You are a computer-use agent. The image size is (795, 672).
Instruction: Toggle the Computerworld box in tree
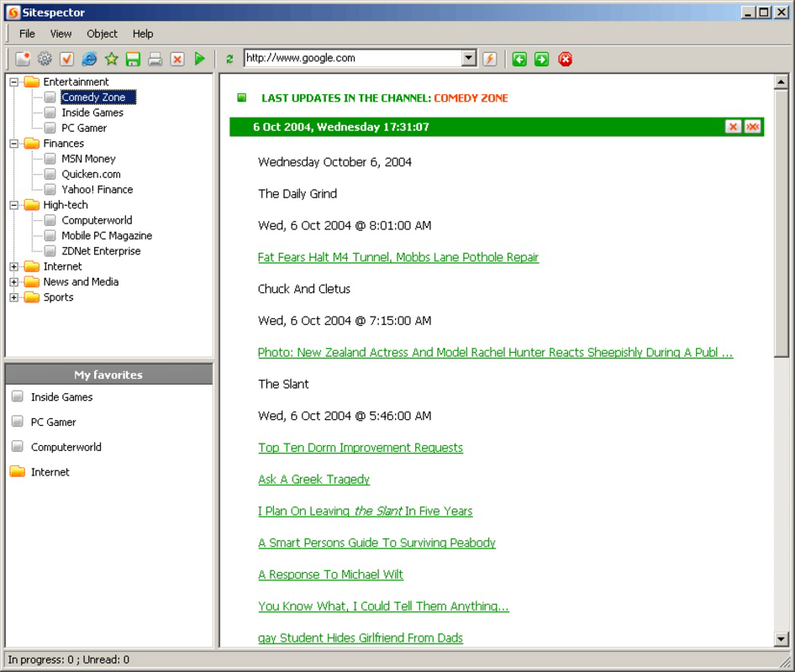tap(50, 220)
